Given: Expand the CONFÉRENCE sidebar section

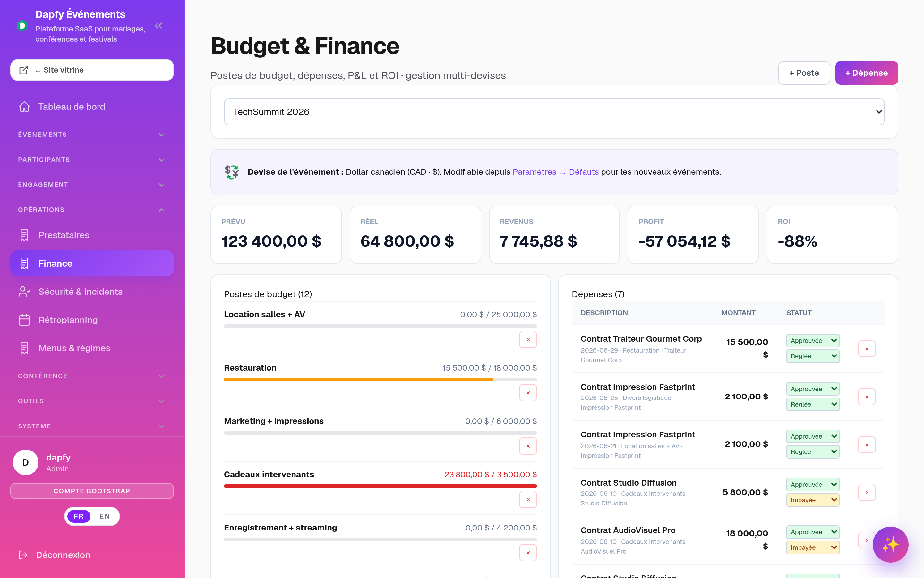Looking at the screenshot, I should (92, 376).
